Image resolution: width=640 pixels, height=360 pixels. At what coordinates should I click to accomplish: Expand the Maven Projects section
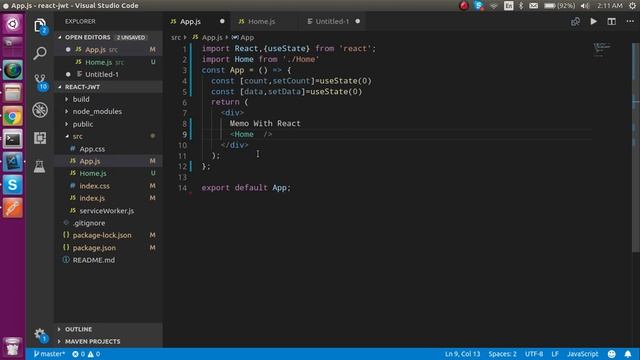pos(108,342)
